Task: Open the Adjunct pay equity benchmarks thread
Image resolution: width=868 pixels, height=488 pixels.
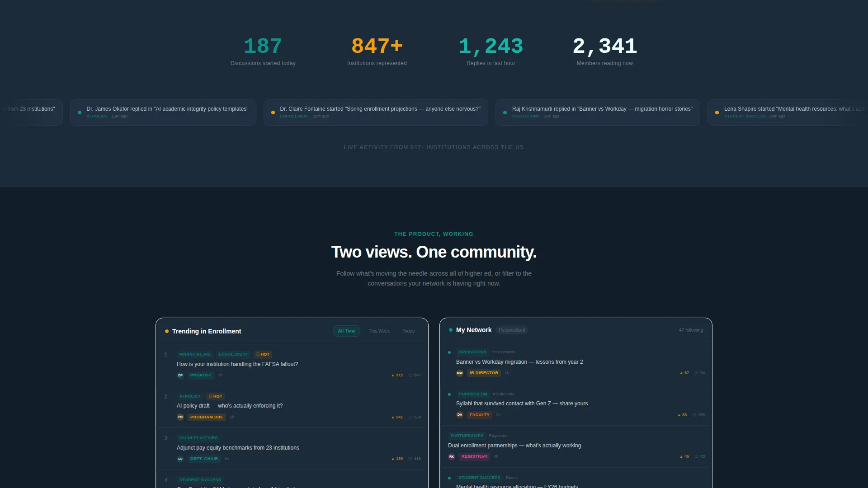Action: [238, 448]
